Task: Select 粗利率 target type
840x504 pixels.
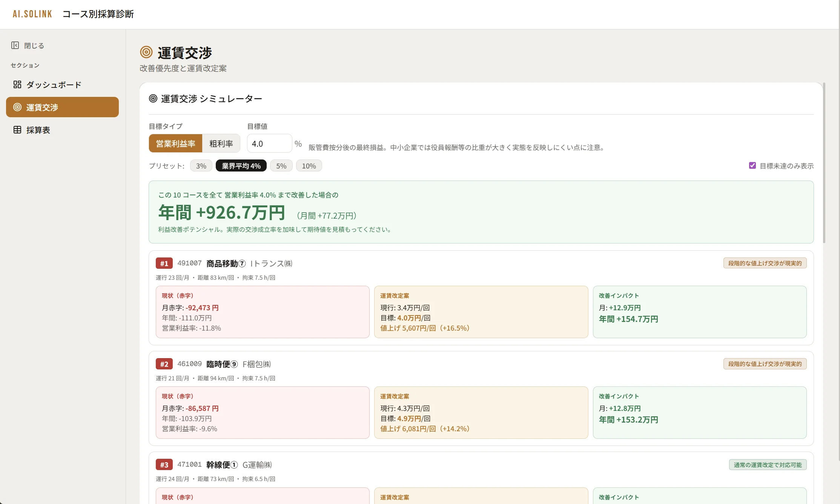Action: tap(221, 144)
